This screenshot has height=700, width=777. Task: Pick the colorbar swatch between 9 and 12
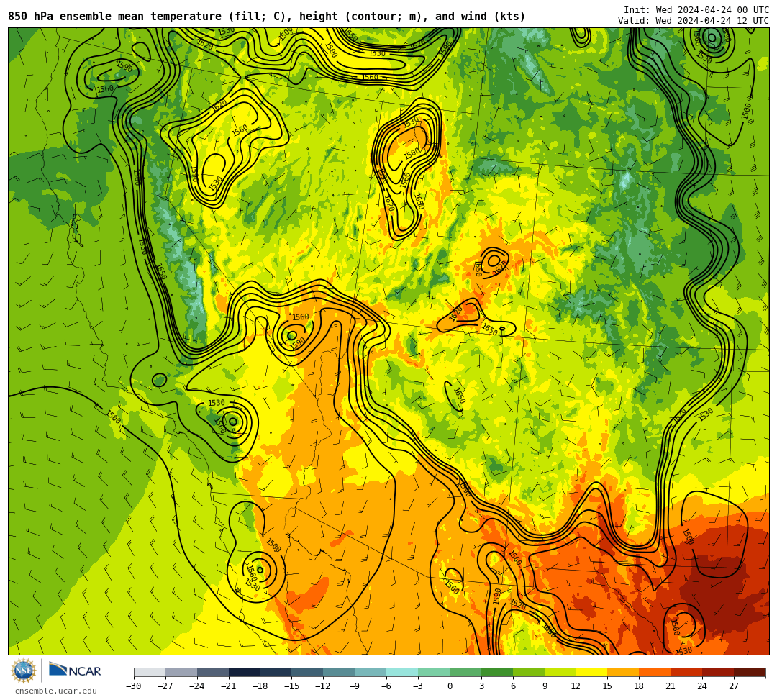point(560,672)
